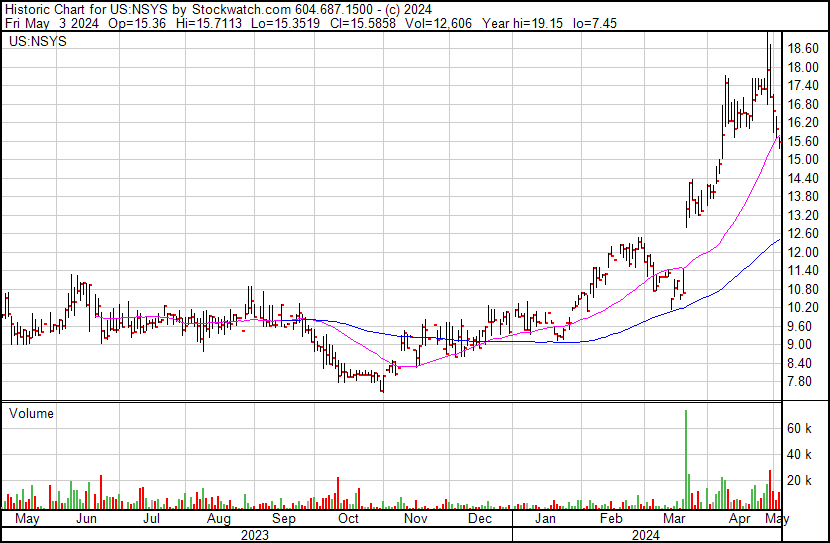The height and width of the screenshot is (543, 830).
Task: Click the blue moving average line's right end
Action: pyautogui.click(x=779, y=240)
